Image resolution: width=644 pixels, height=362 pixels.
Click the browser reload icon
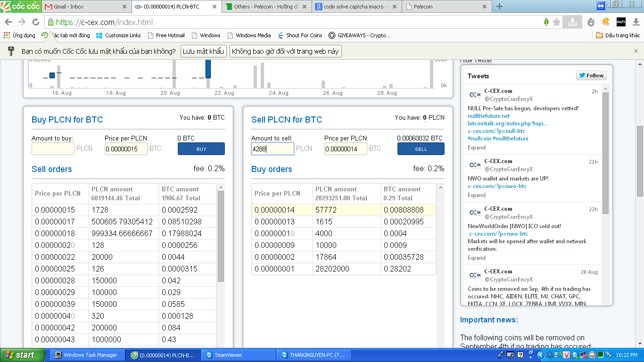tap(36, 22)
